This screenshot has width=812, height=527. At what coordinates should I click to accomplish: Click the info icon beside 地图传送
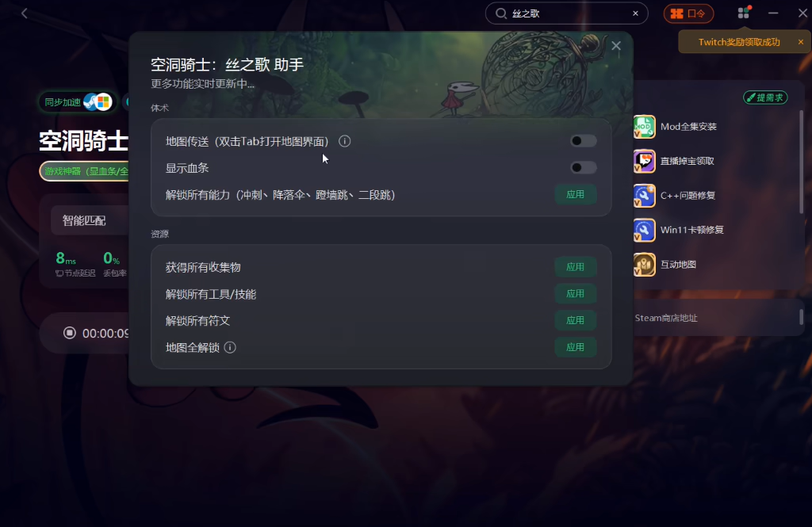click(x=344, y=141)
